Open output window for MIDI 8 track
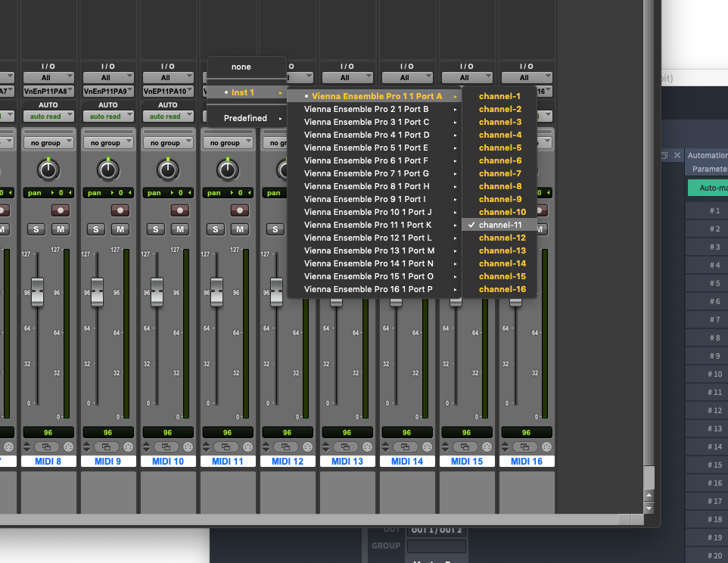728x563 pixels. coord(46,447)
